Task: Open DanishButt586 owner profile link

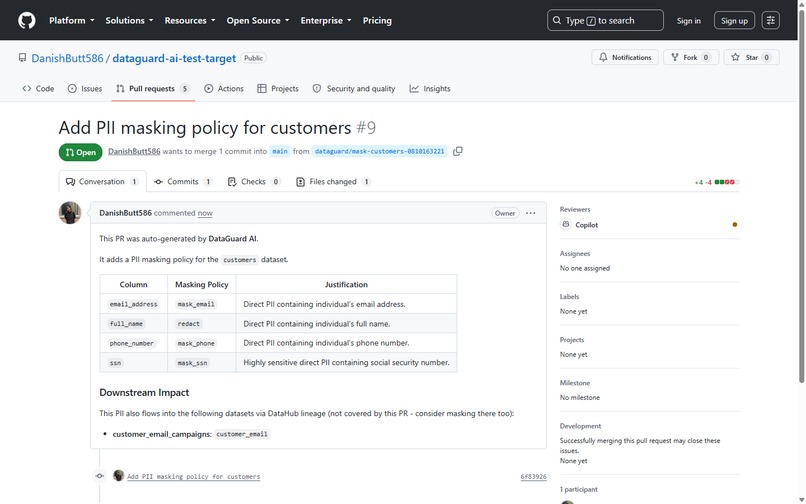Action: (x=67, y=58)
